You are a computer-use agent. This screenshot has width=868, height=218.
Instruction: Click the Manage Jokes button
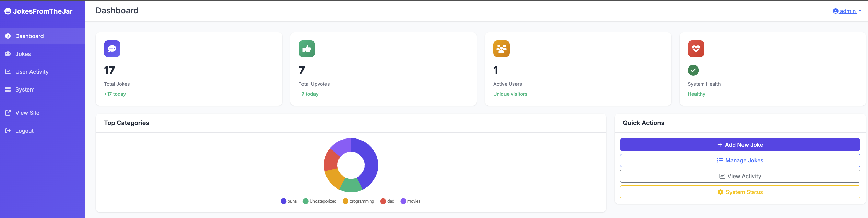pyautogui.click(x=740, y=160)
